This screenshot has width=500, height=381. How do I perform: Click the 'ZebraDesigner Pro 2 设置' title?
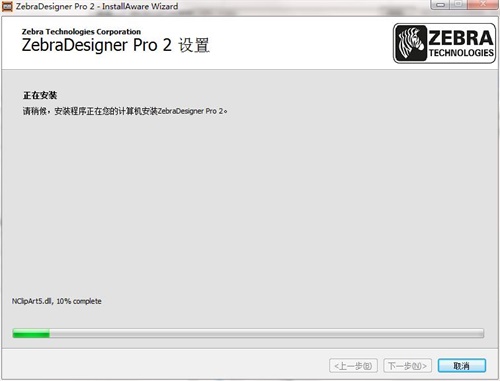point(116,45)
